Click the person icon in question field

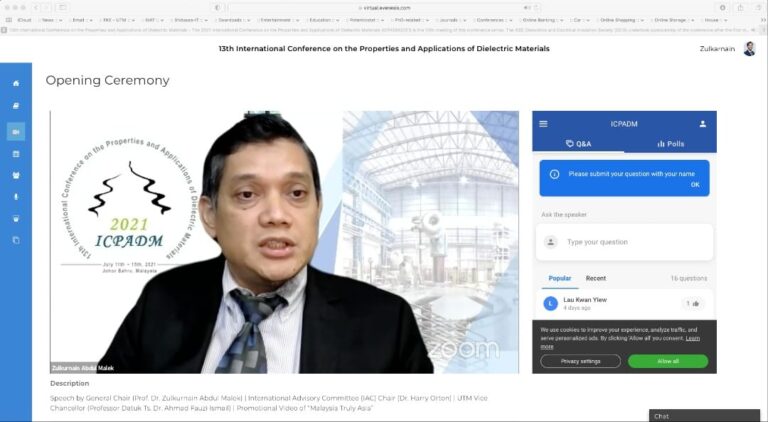(551, 242)
